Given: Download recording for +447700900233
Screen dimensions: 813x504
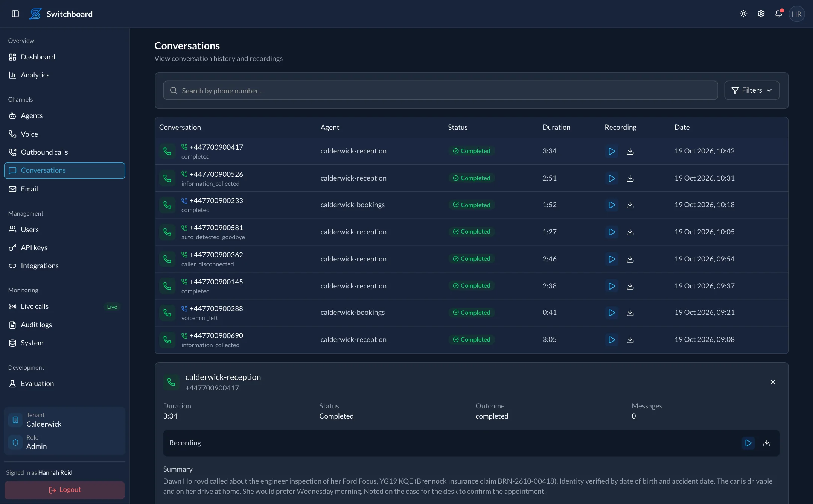Looking at the screenshot, I should point(630,205).
